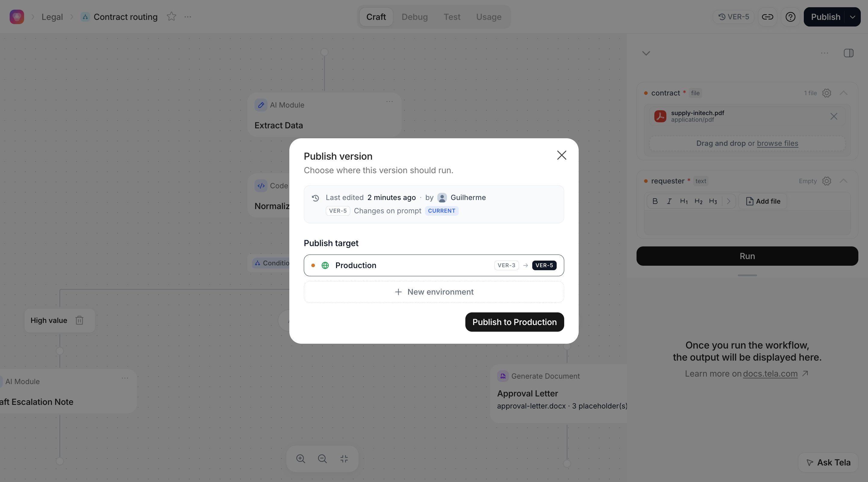This screenshot has width=868, height=482.
Task: Open contract input settings gear
Action: [x=826, y=93]
